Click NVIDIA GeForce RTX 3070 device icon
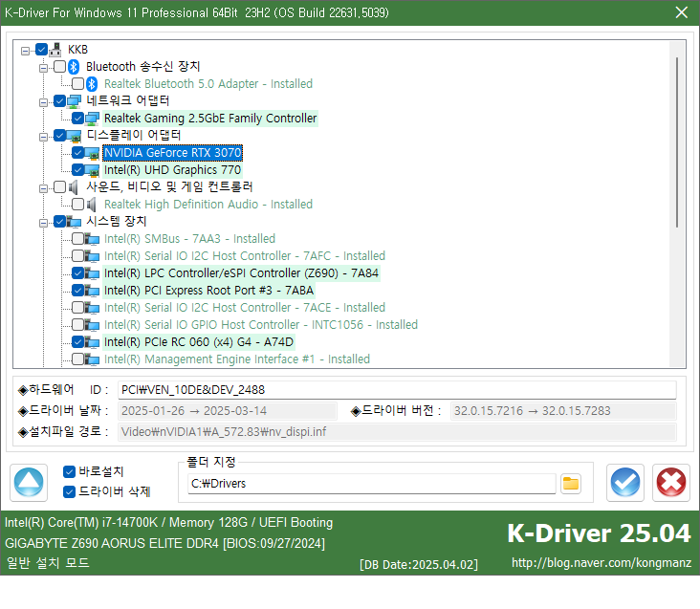700x609 pixels. (92, 153)
